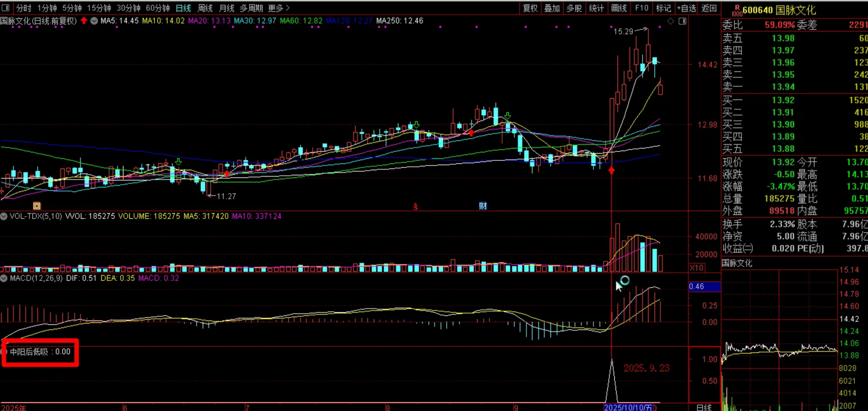Click the 财 finance marker on chart
Viewport: 868px width, 411px height.
click(x=483, y=206)
